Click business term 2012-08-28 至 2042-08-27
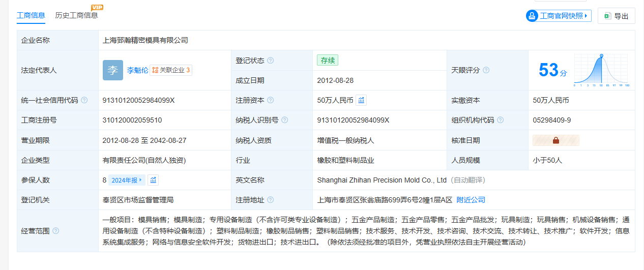The width and height of the screenshot is (644, 270). (x=144, y=140)
